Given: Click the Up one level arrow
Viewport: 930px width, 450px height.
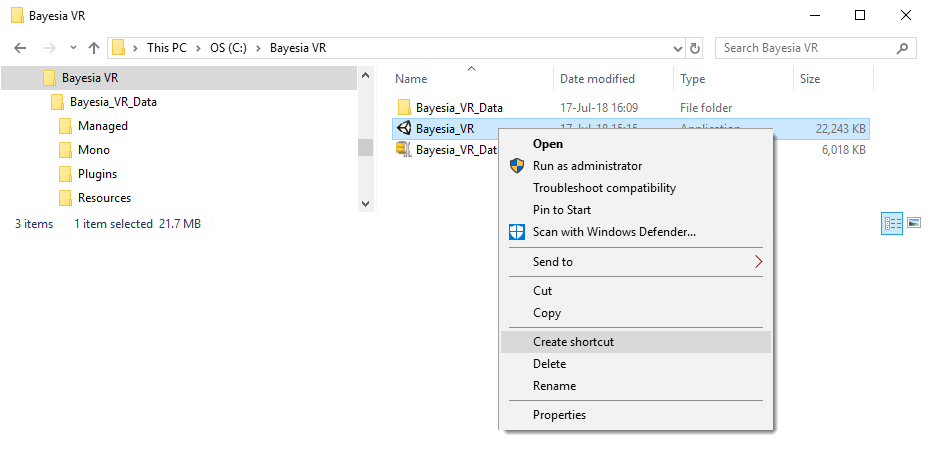Looking at the screenshot, I should (x=94, y=48).
